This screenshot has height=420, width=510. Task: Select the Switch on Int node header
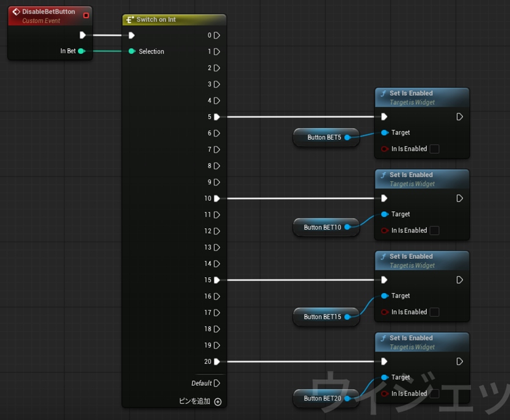[173, 20]
